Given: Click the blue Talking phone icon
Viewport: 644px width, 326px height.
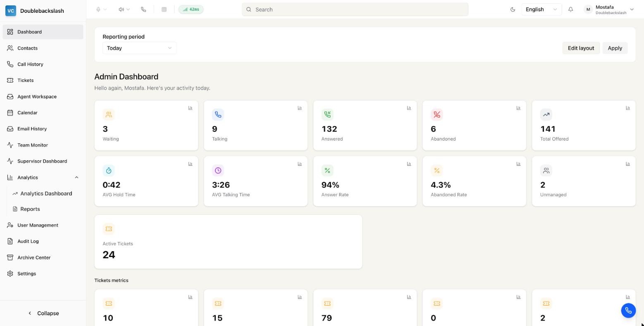Looking at the screenshot, I should coord(218,114).
